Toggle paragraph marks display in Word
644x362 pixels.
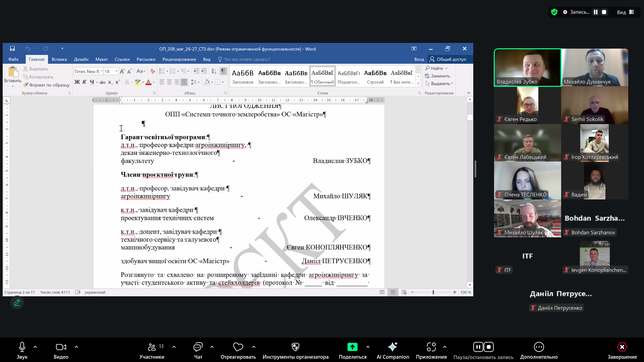[223, 71]
